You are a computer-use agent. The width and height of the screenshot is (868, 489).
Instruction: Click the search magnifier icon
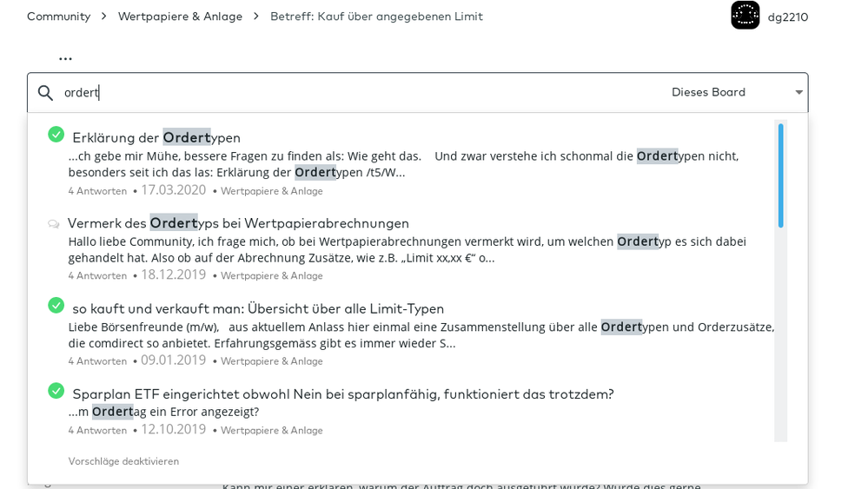pos(45,92)
